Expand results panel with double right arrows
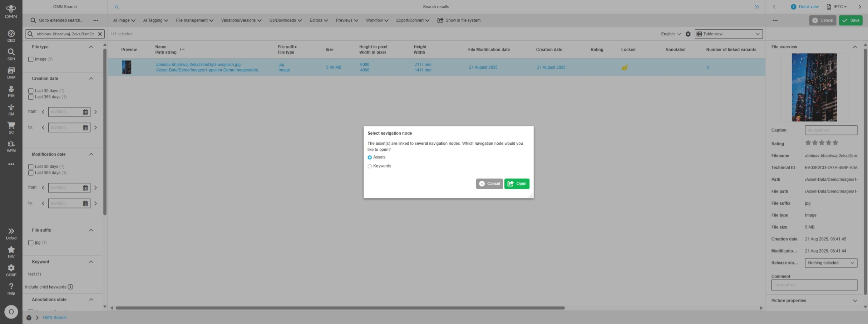 [x=756, y=7]
